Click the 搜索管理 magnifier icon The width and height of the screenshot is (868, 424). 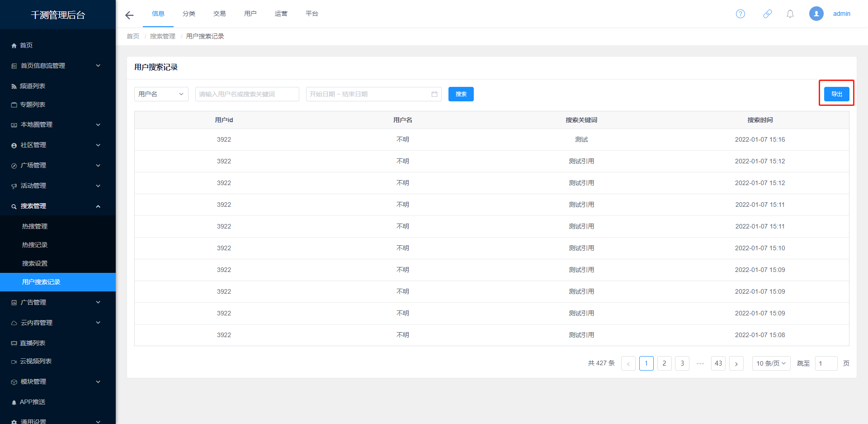click(x=14, y=206)
